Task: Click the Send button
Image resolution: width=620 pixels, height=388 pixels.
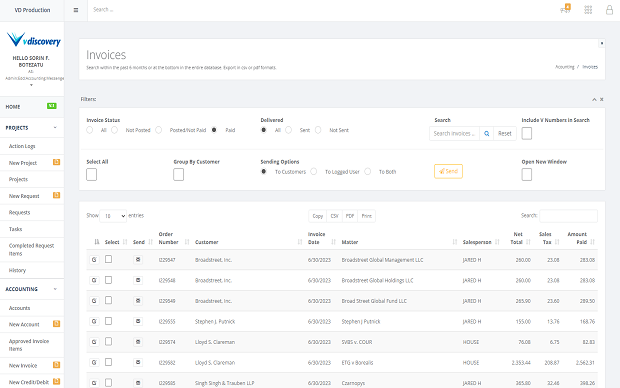Action: 448,171
